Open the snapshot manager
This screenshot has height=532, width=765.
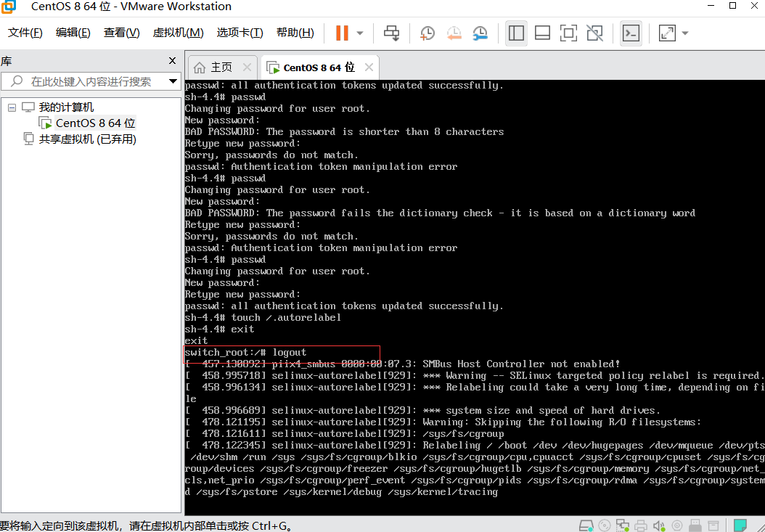click(x=480, y=33)
